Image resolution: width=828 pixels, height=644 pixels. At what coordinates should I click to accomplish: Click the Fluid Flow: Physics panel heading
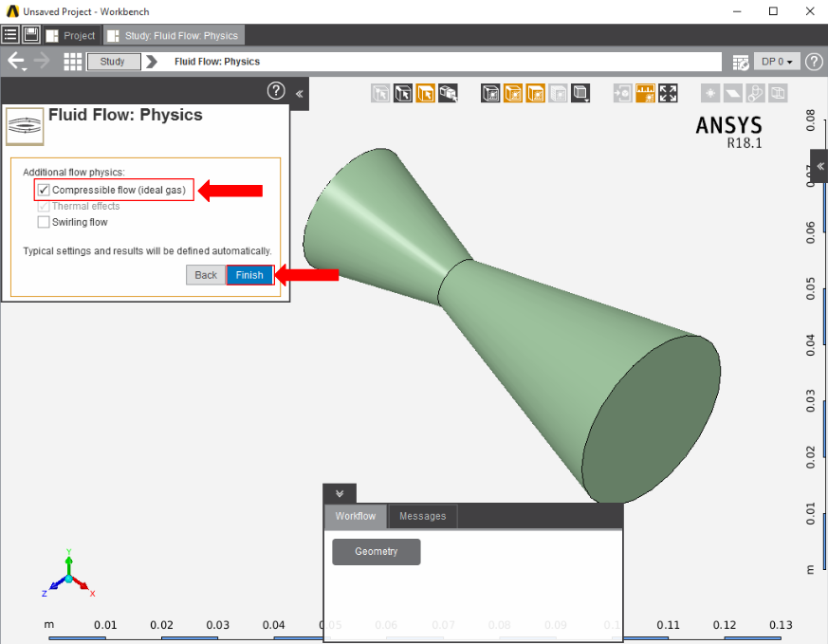point(125,115)
